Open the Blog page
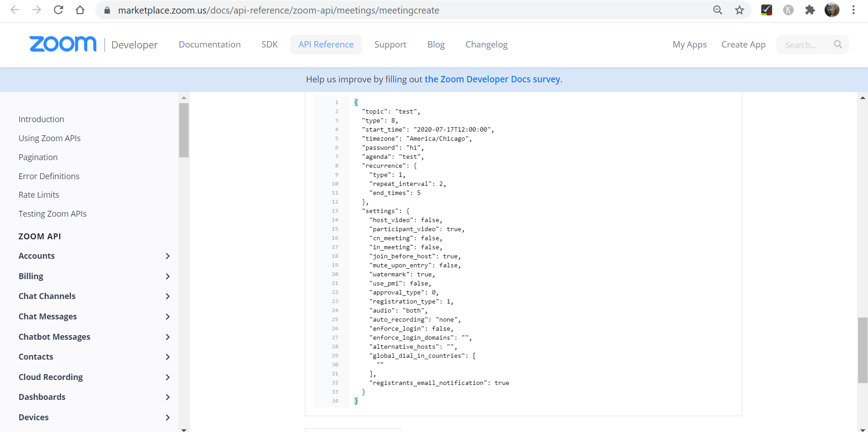 pos(436,44)
